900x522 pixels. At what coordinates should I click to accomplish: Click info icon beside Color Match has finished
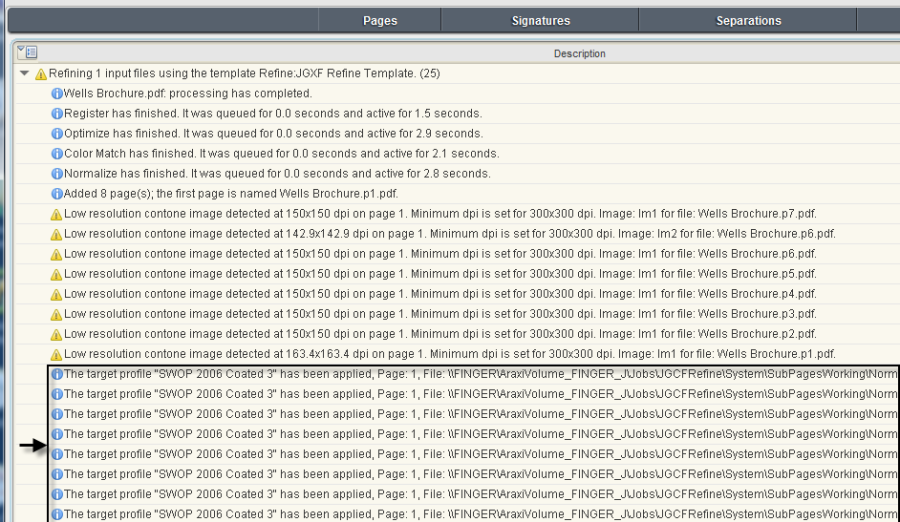point(57,154)
